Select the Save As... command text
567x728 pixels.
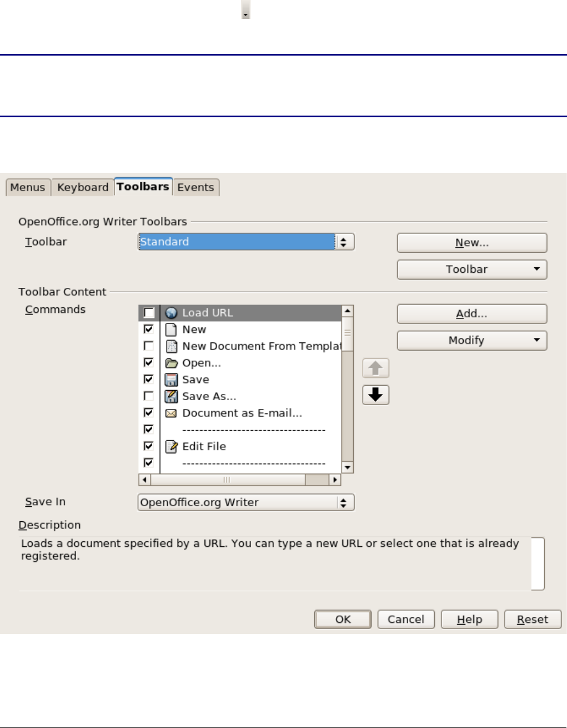coord(209,396)
